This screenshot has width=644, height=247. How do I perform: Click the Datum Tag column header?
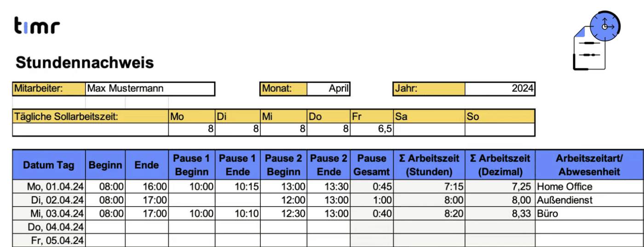(49, 165)
